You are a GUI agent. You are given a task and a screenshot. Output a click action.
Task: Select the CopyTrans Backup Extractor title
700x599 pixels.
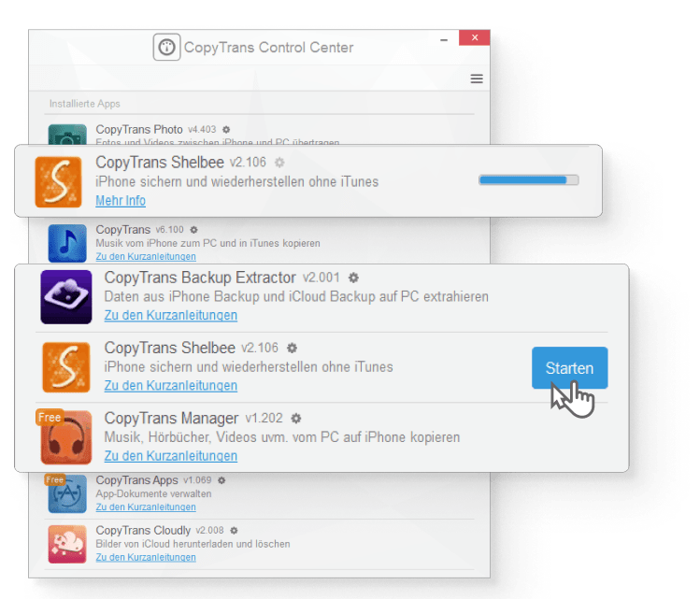tap(200, 278)
